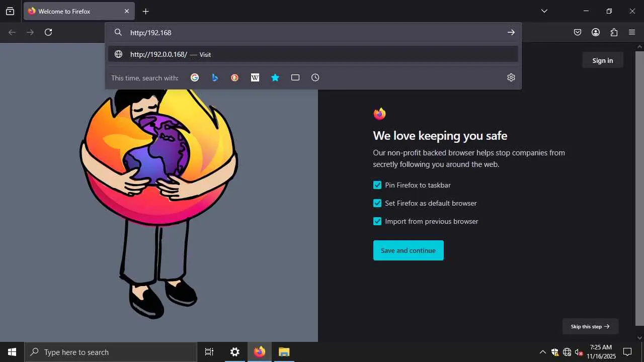This screenshot has height=362, width=644.
Task: Uncheck Import from previous browser
Action: click(377, 221)
